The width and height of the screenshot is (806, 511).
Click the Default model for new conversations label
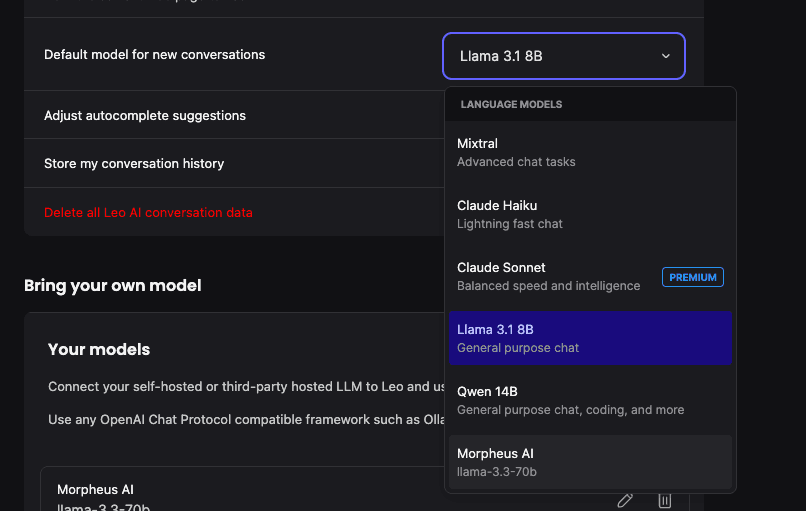coord(155,55)
